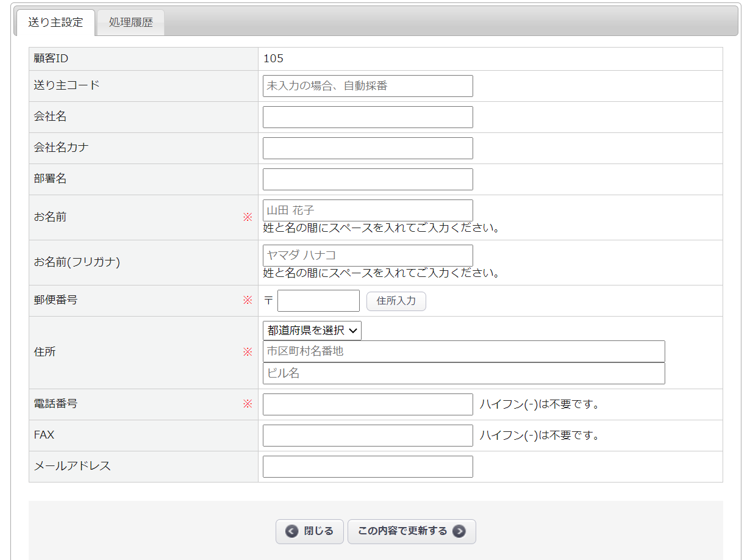Focus the お名前 field with 山田 花子 placeholder
This screenshot has width=750, height=560.
pyautogui.click(x=368, y=210)
